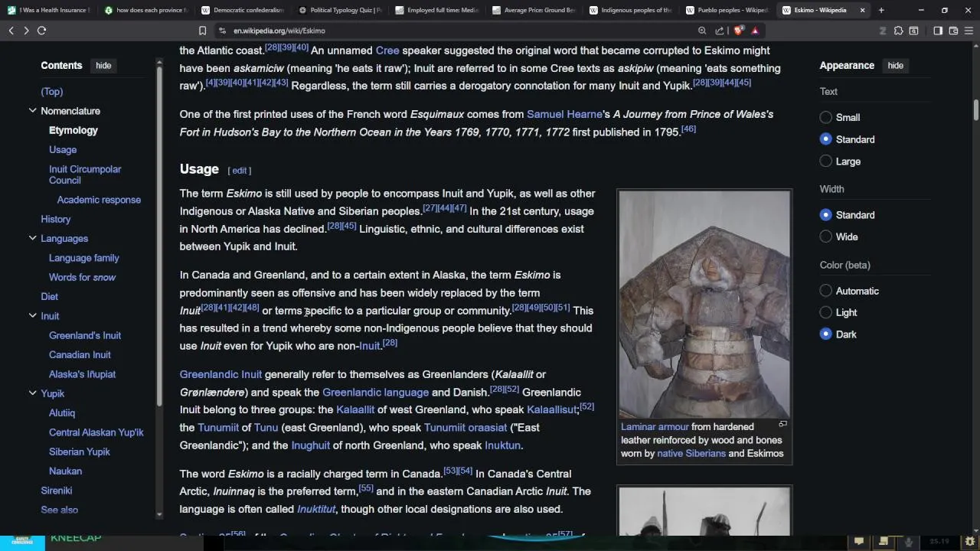The image size is (980, 551).
Task: Open the share page icon
Action: pyautogui.click(x=720, y=31)
